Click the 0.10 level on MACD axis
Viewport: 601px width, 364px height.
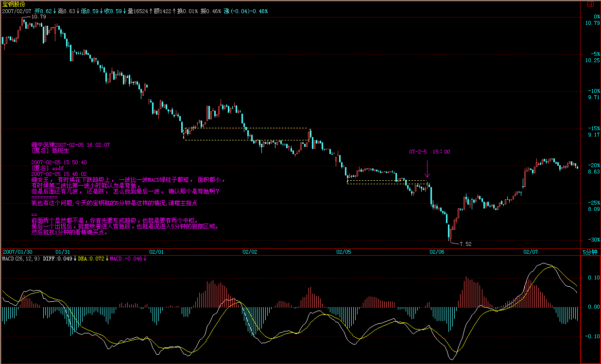coord(593,278)
